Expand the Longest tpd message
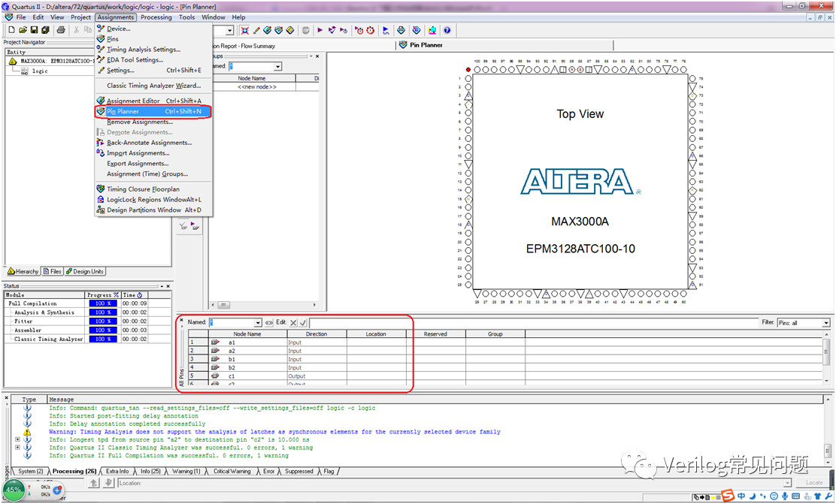This screenshot has height=504, width=836. click(17, 439)
